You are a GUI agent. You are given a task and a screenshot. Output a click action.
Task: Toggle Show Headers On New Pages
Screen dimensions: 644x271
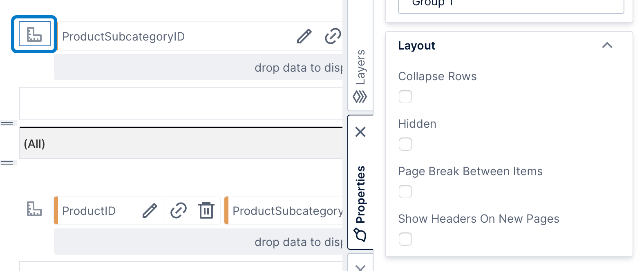[405, 239]
